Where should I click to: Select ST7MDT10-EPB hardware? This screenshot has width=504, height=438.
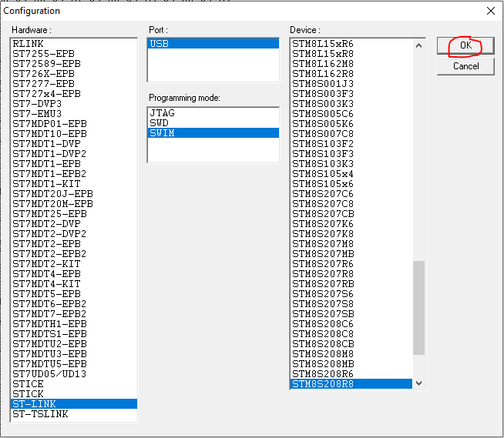click(x=74, y=134)
